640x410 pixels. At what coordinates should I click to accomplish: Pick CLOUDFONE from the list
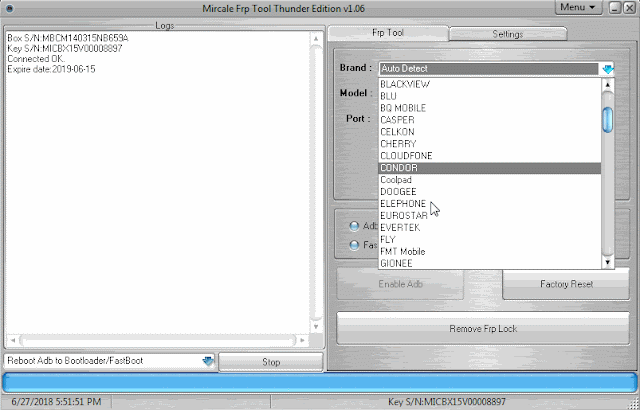[x=490, y=156]
